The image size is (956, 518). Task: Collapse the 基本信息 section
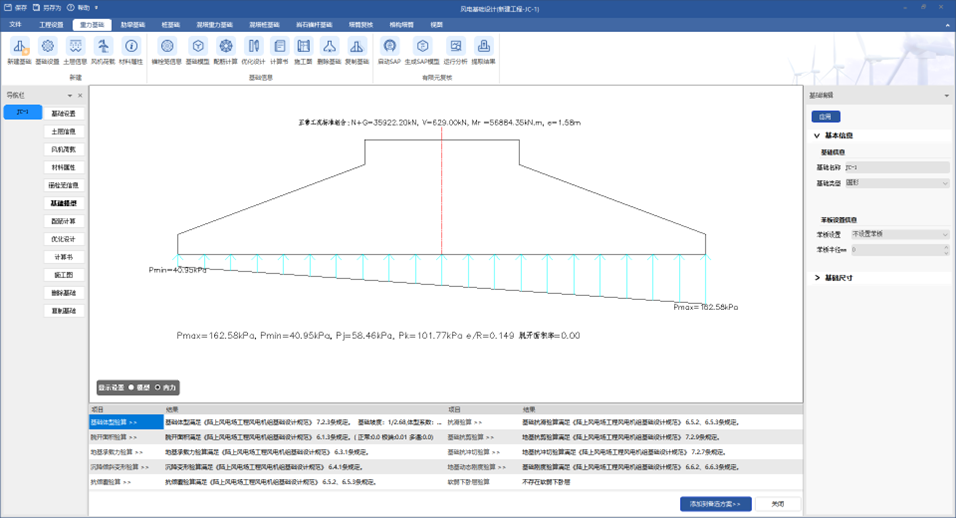(817, 135)
